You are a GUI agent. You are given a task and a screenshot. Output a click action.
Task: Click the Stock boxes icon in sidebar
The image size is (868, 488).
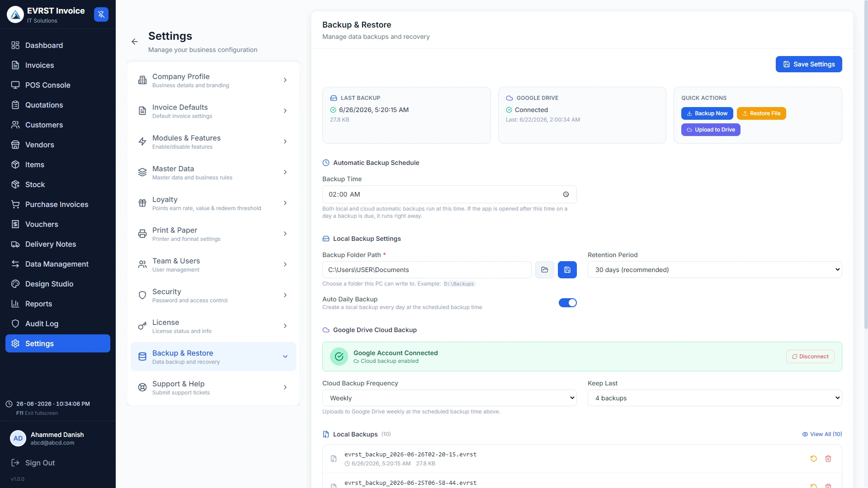(15, 184)
